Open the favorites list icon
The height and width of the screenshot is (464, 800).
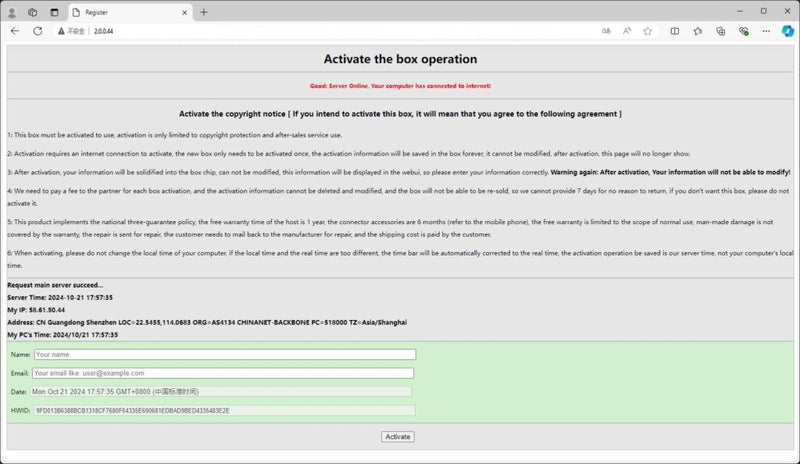tap(697, 31)
